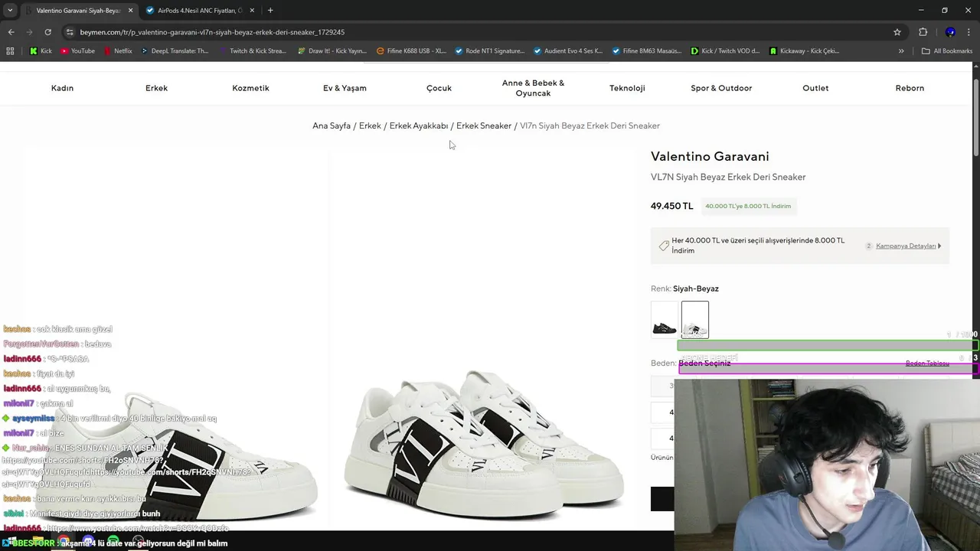This screenshot has height=551, width=980.
Task: Open the Kick / Twitch VOD bookmark
Action: (725, 51)
